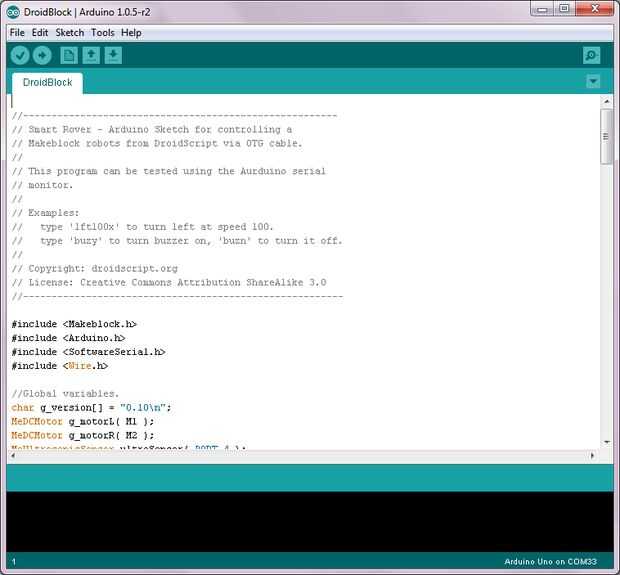Image resolution: width=620 pixels, height=575 pixels.
Task: Open the Edit menu
Action: pos(40,33)
